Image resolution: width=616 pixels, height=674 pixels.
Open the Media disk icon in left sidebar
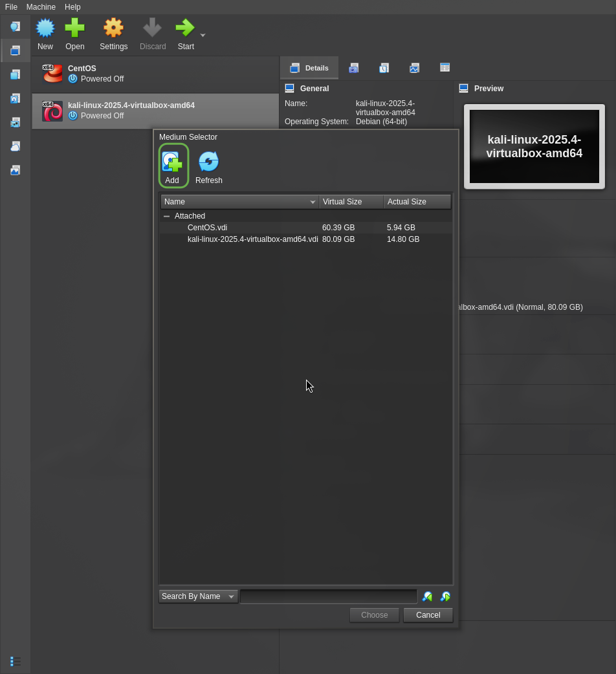coord(15,99)
